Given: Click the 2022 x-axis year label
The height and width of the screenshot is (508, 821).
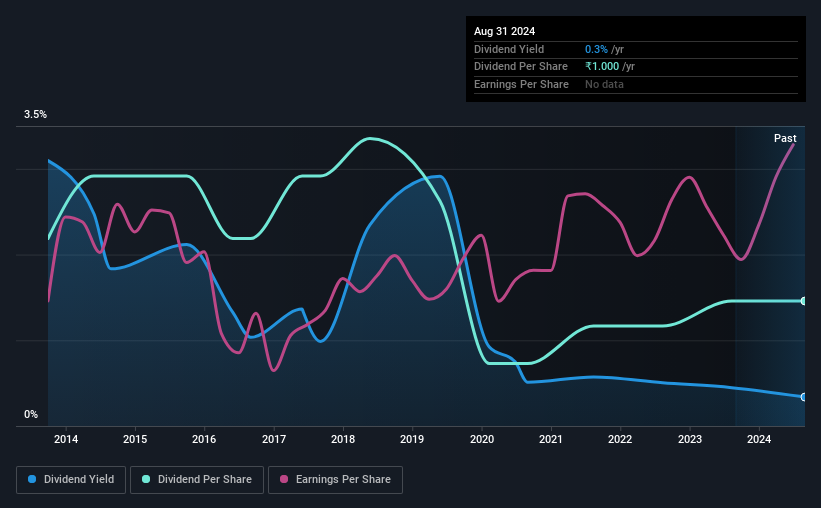Looking at the screenshot, I should click(620, 439).
